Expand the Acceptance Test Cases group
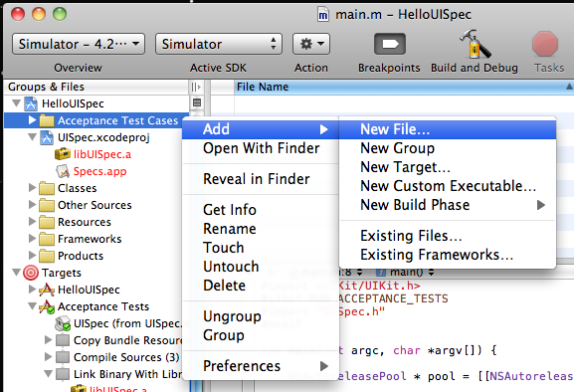This screenshot has height=392, width=574. pyautogui.click(x=32, y=120)
